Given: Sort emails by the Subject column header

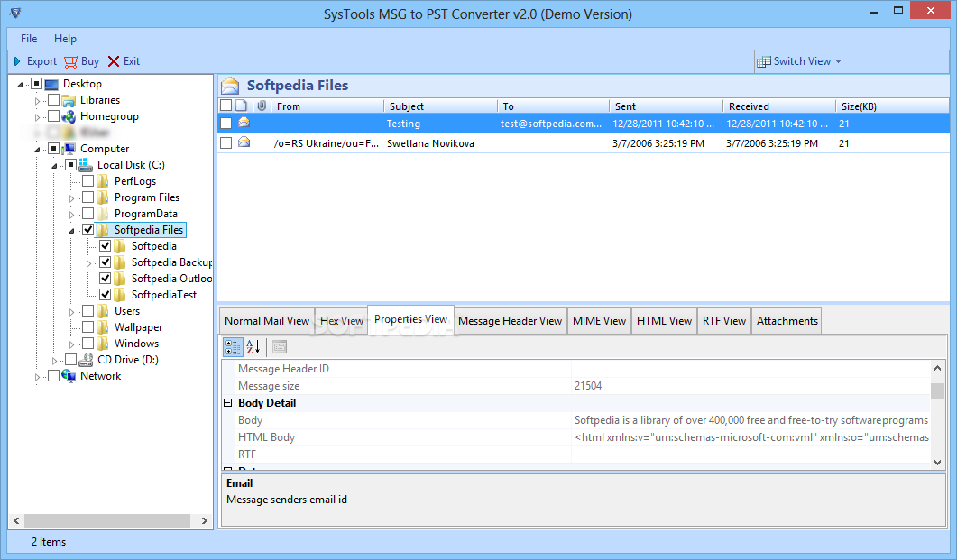Looking at the screenshot, I should click(441, 106).
